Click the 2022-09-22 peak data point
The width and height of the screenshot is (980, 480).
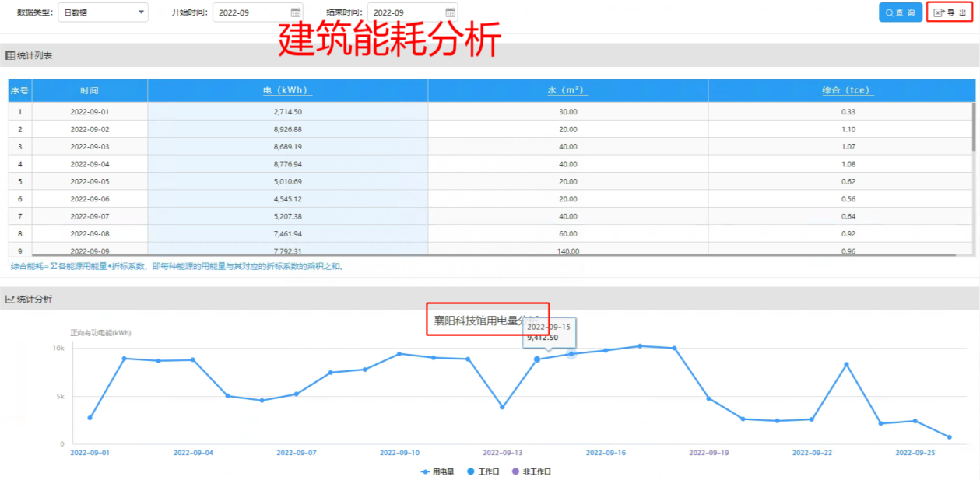click(x=846, y=364)
